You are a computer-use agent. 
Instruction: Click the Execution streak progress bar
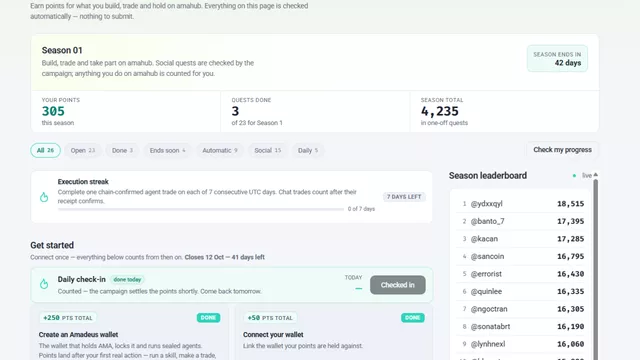tap(200, 209)
